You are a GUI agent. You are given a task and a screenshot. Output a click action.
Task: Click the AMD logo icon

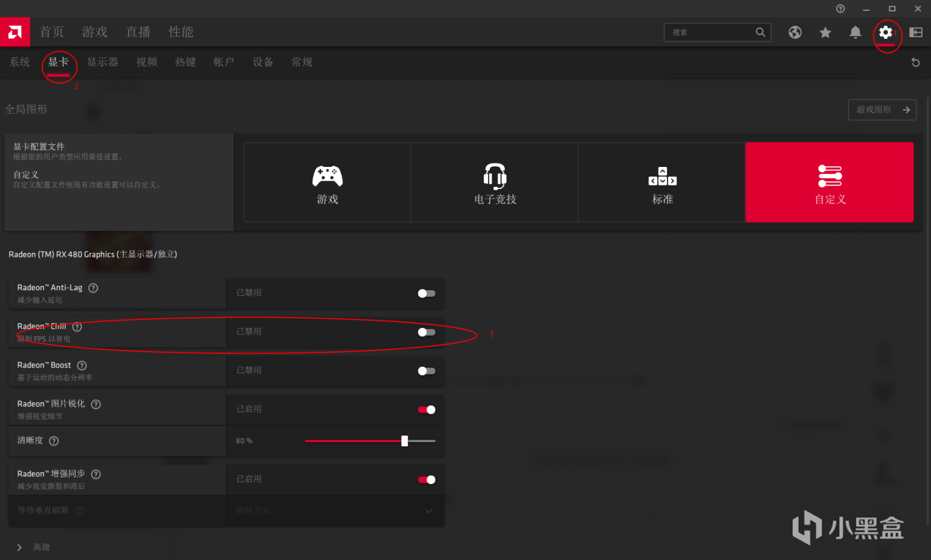click(x=15, y=32)
